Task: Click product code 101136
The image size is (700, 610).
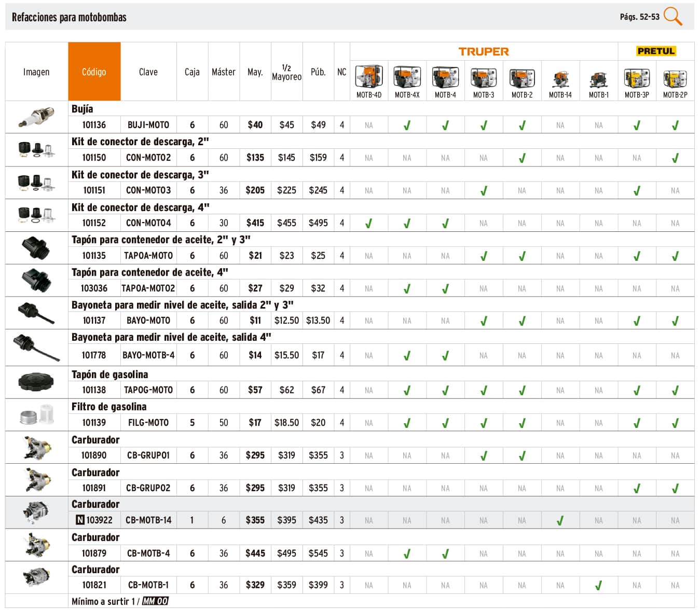Action: click(x=94, y=125)
